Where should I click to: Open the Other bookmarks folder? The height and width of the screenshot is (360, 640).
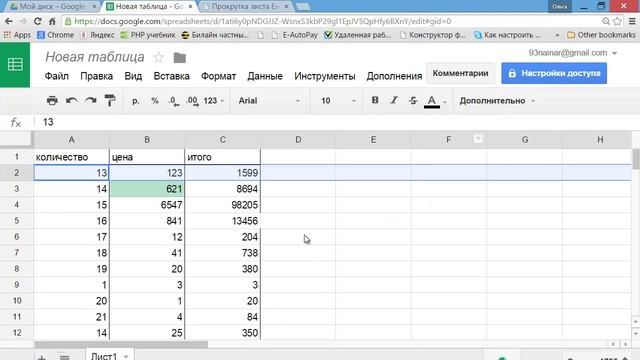pyautogui.click(x=601, y=35)
